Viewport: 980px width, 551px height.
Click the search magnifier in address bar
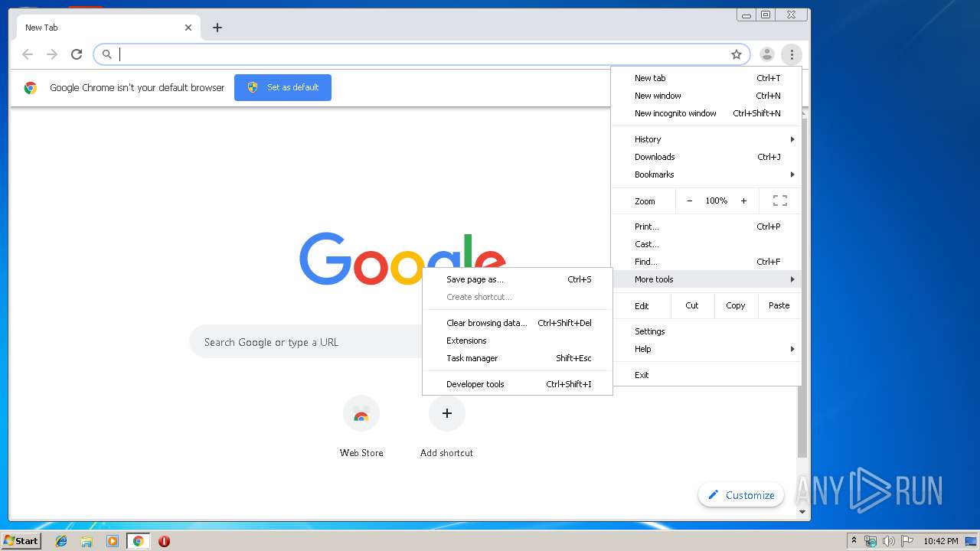pyautogui.click(x=107, y=54)
